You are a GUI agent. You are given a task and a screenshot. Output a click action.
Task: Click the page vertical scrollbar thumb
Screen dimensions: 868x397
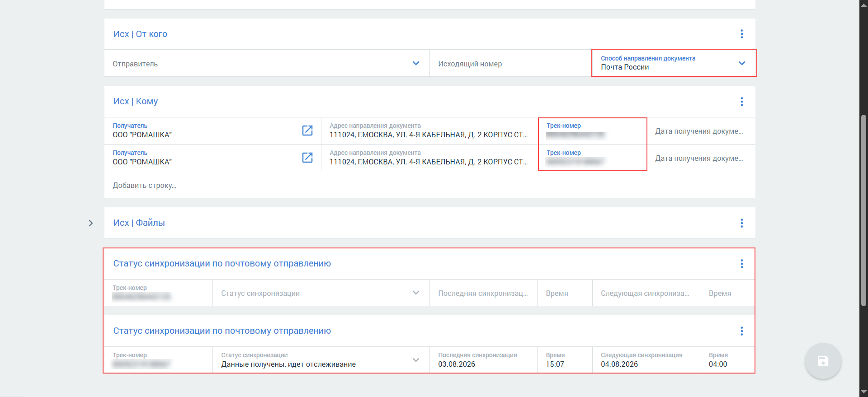[863, 210]
